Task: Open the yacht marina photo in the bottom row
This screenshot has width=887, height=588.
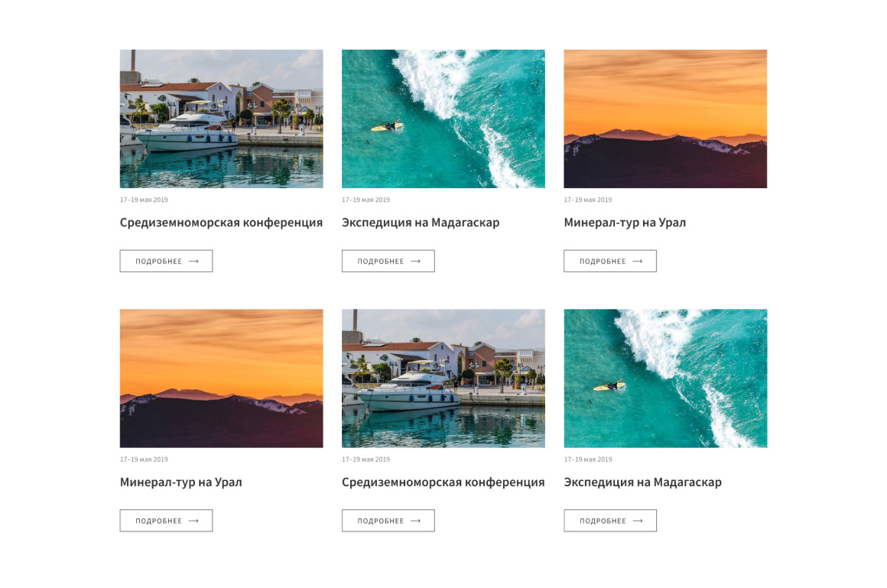Action: [443, 378]
